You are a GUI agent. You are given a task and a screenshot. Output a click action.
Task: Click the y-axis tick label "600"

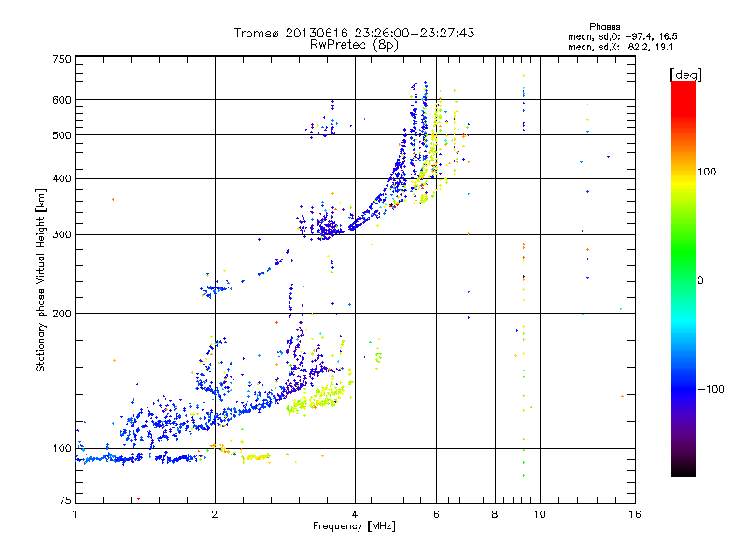(x=62, y=100)
